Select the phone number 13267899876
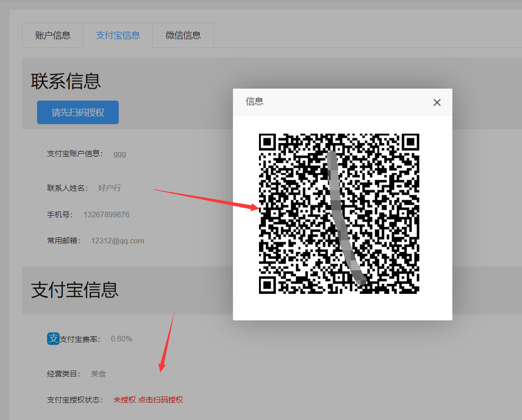522x420 pixels. (x=107, y=214)
